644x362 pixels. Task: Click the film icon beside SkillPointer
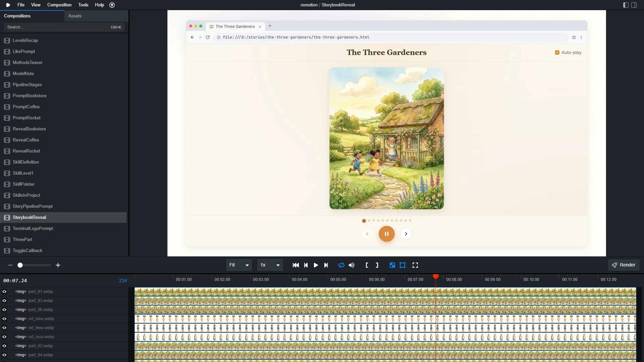coord(7,184)
